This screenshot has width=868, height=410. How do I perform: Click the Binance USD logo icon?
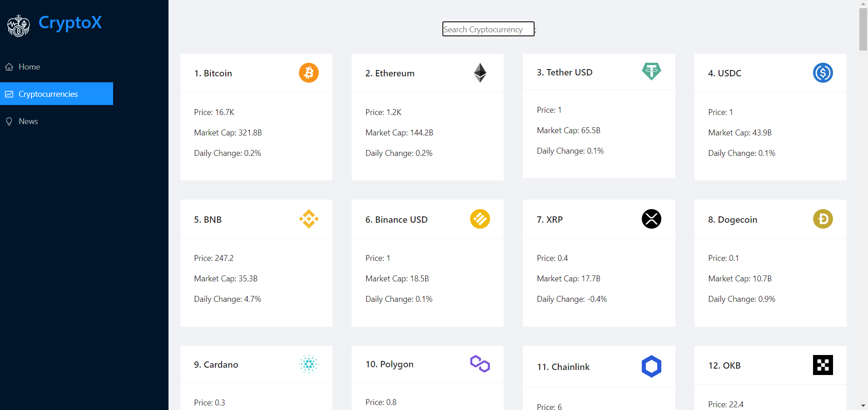(480, 219)
